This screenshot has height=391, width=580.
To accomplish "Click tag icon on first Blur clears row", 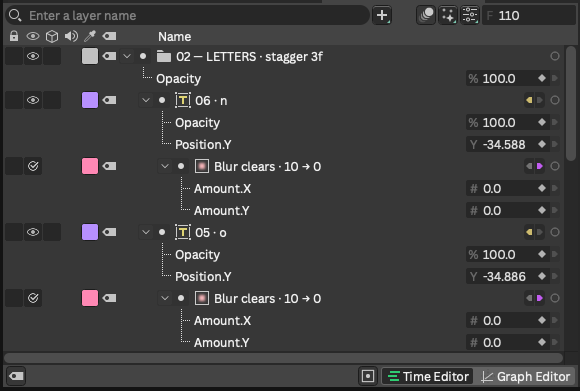I will [x=109, y=166].
